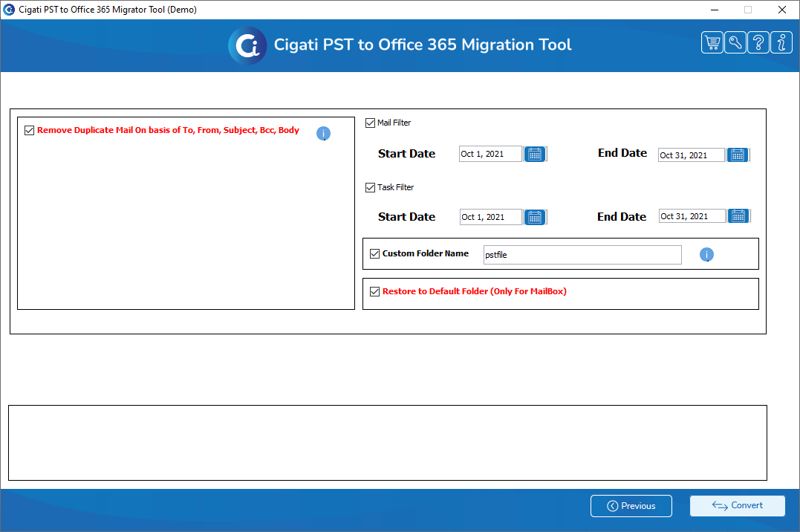Click the key activation icon
Image resolution: width=800 pixels, height=532 pixels.
735,42
